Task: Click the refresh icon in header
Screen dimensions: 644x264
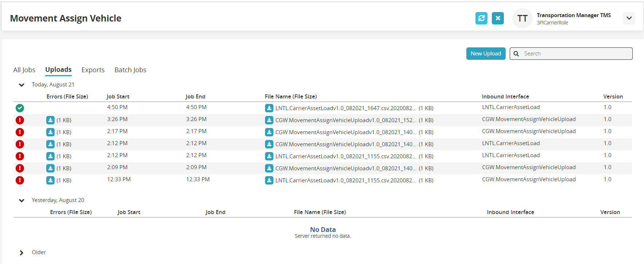Action: point(481,18)
